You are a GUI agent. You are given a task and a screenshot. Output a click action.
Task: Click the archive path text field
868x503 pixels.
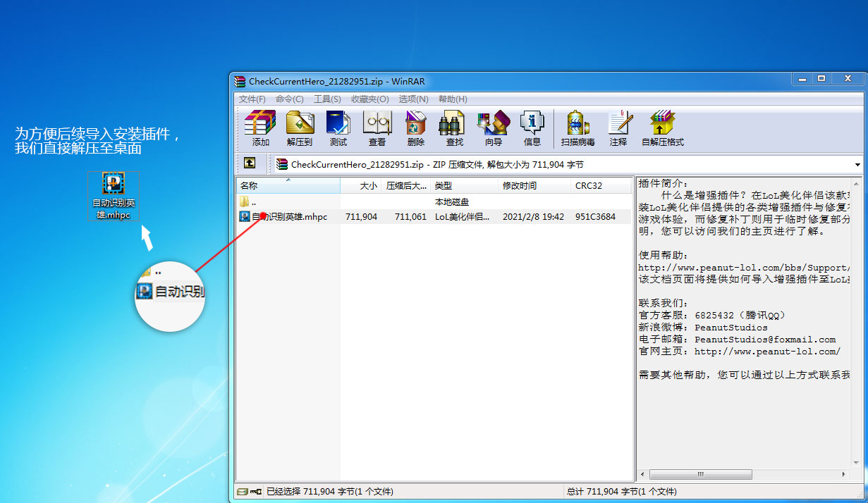pyautogui.click(x=563, y=165)
